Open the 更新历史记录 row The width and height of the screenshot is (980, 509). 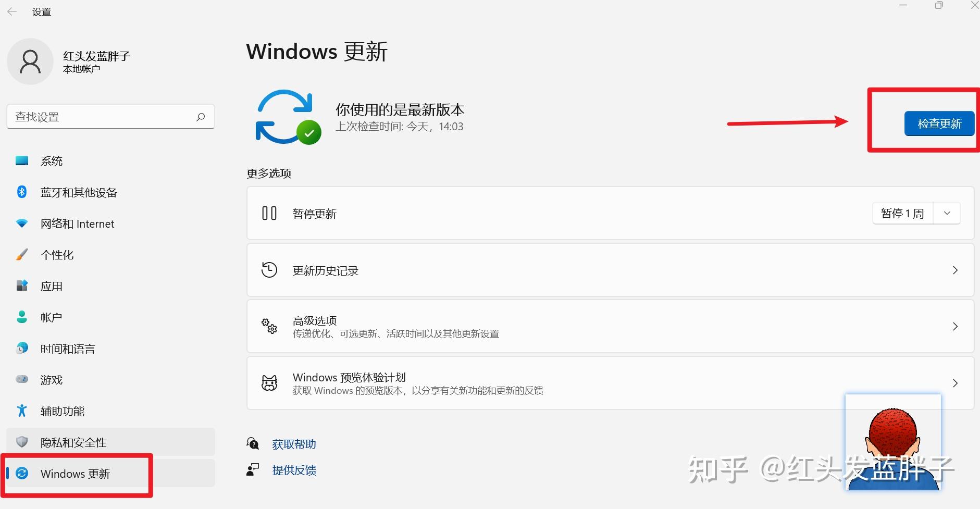(x=610, y=270)
